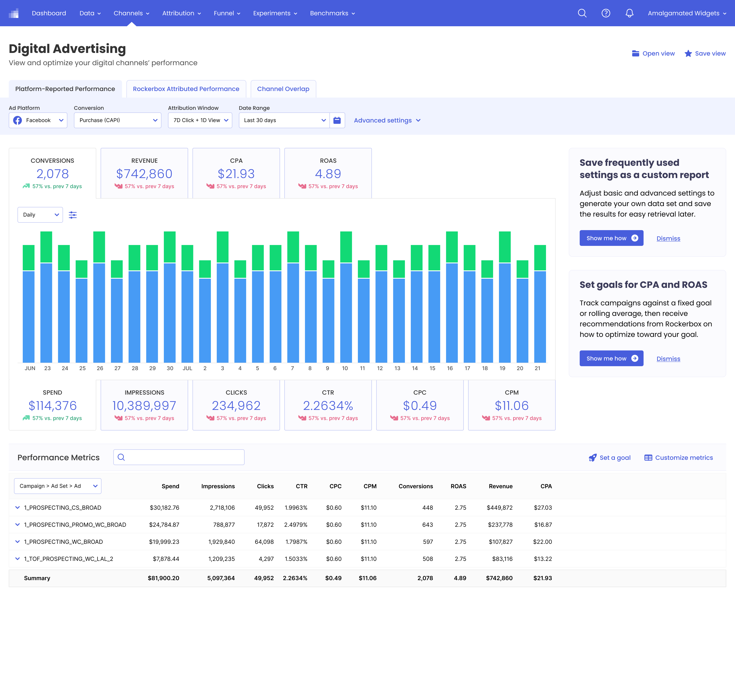
Task: Open the Ad Platform Facebook dropdown
Action: (x=38, y=120)
